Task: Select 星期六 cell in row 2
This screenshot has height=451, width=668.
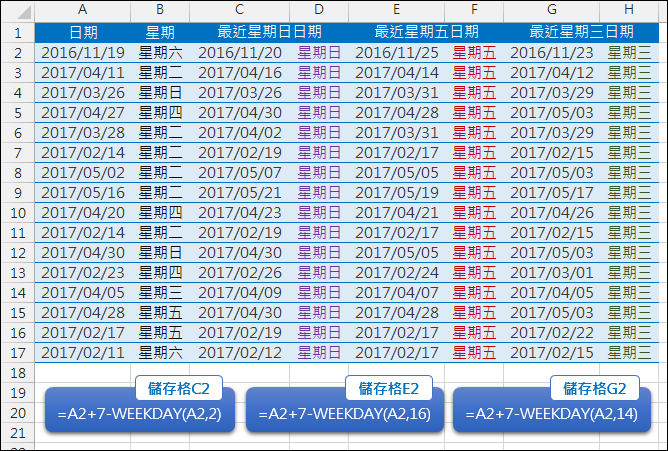Action: (x=160, y=53)
